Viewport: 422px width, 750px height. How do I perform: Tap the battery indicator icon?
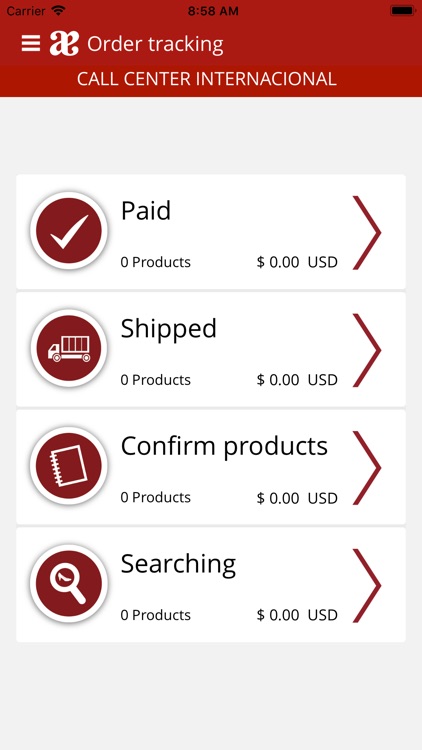pyautogui.click(x=402, y=11)
